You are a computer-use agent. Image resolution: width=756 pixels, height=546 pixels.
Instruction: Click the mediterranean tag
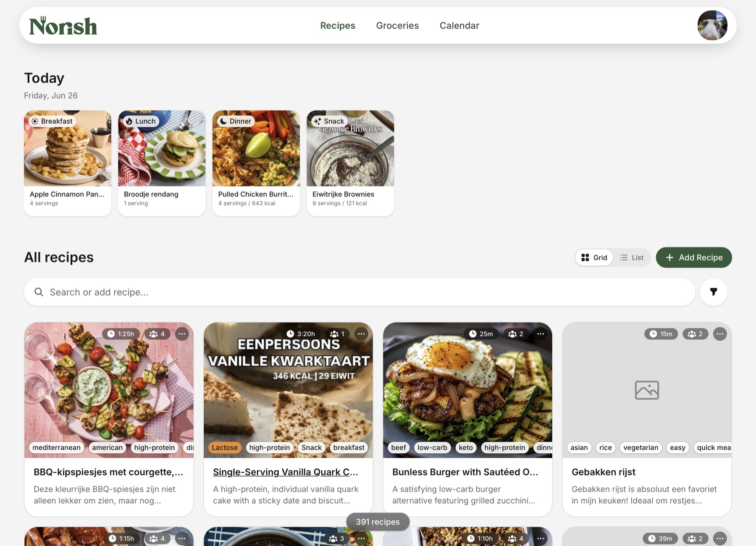[56, 448]
